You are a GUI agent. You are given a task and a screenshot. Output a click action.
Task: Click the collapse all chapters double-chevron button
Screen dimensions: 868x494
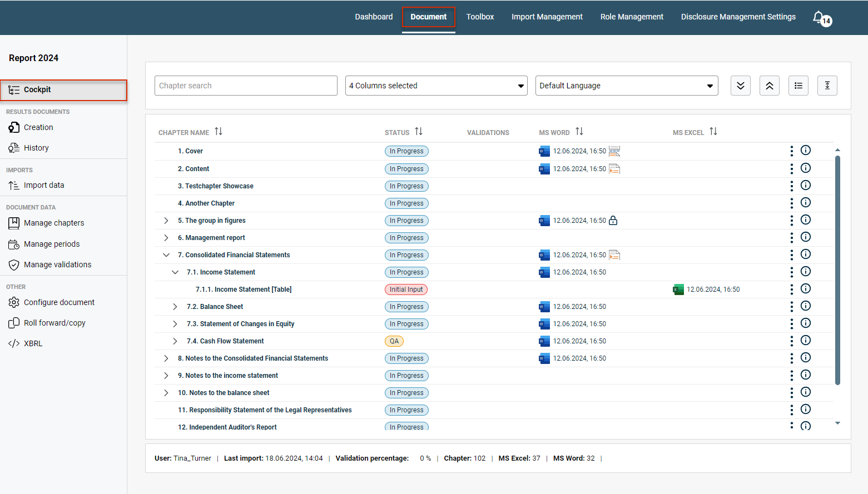click(x=770, y=86)
